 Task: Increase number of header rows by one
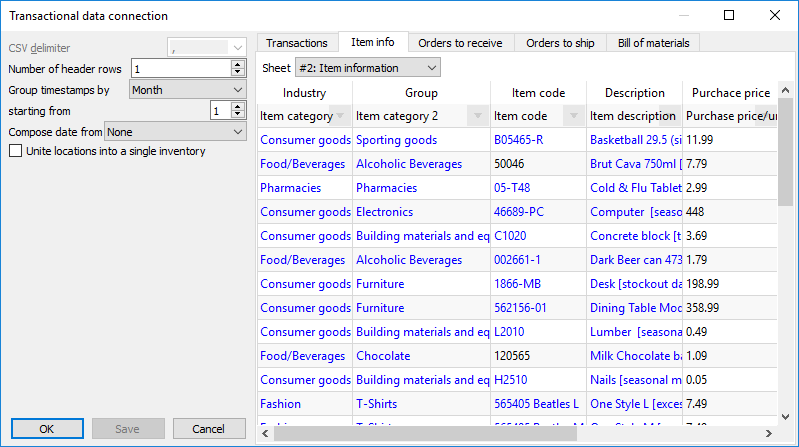[x=237, y=65]
